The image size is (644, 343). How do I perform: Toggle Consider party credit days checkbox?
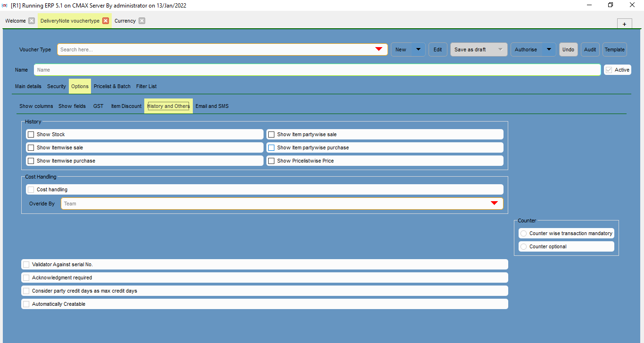coord(26,291)
